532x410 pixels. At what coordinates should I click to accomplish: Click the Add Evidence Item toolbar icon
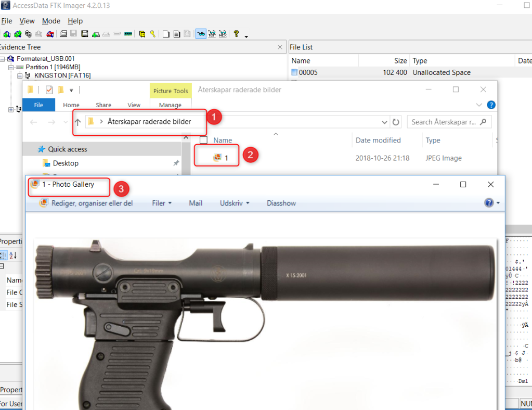[x=7, y=34]
